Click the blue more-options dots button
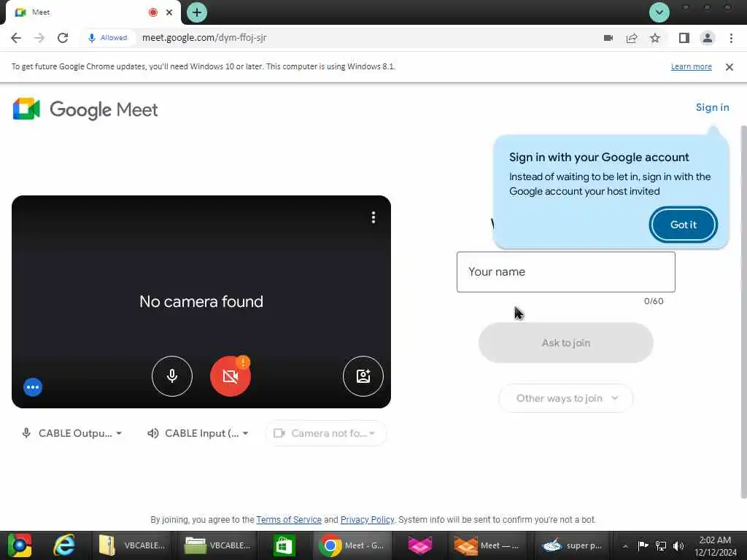Screen dimensions: 747x560 [33, 387]
